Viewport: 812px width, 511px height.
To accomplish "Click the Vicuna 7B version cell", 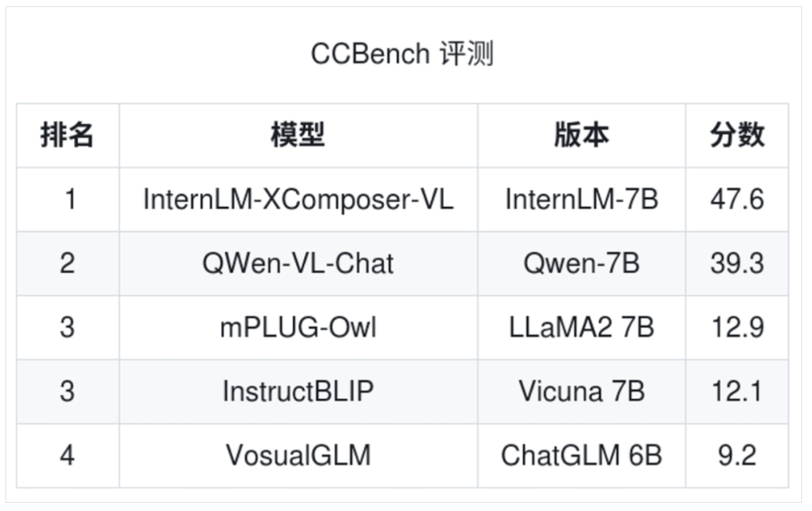I will pyautogui.click(x=581, y=391).
